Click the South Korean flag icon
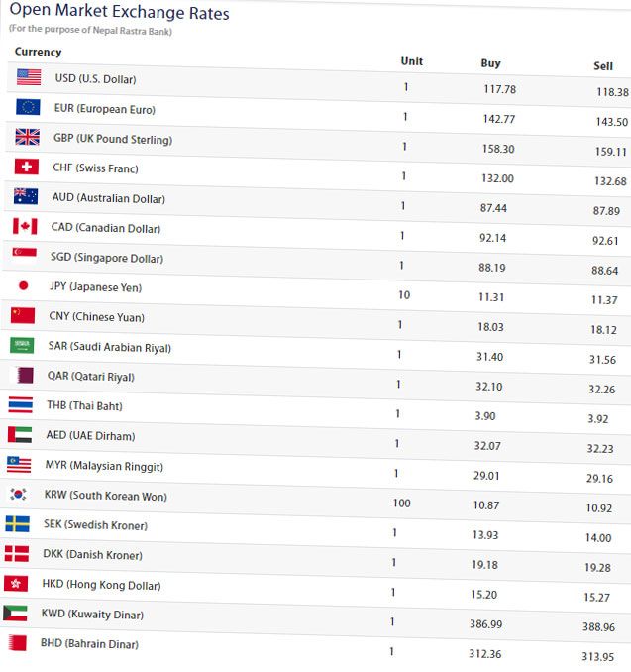Screen dimensions: 631x672 (19, 494)
